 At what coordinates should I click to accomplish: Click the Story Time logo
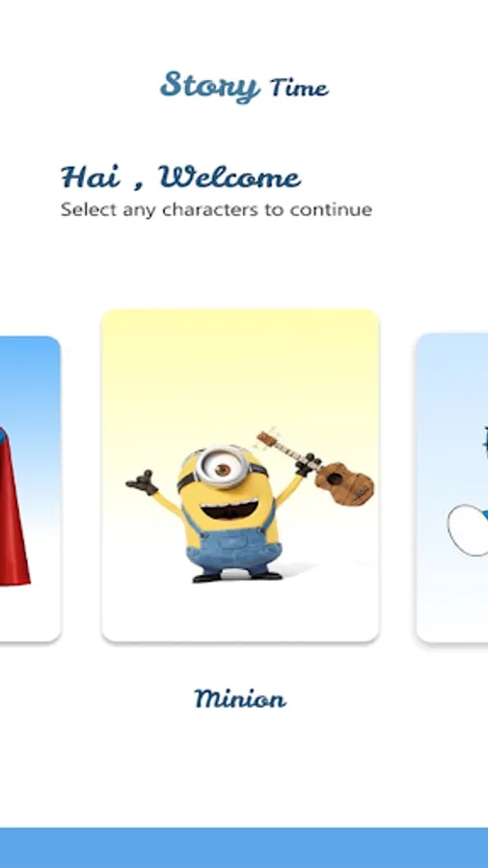point(245,87)
